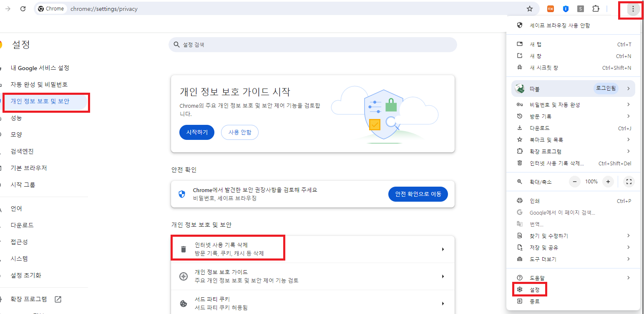The width and height of the screenshot is (644, 314).
Task: Choose 새 시크릿 창 menu item
Action: click(x=543, y=68)
